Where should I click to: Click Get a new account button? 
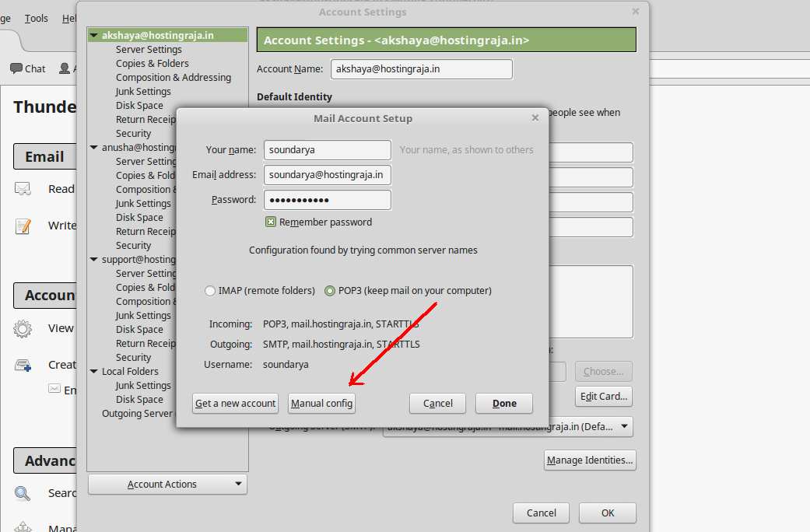click(x=236, y=404)
